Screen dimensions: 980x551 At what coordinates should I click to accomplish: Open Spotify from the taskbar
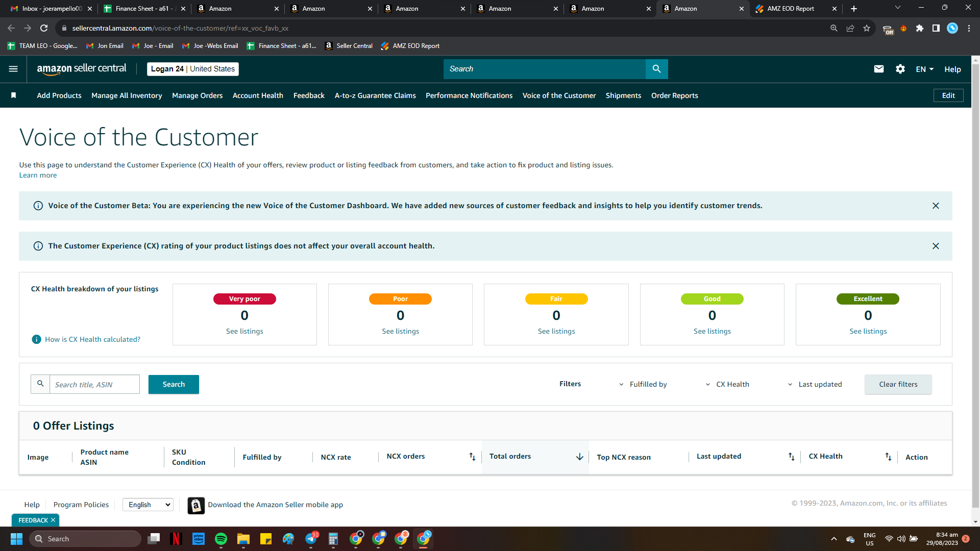[x=221, y=539]
